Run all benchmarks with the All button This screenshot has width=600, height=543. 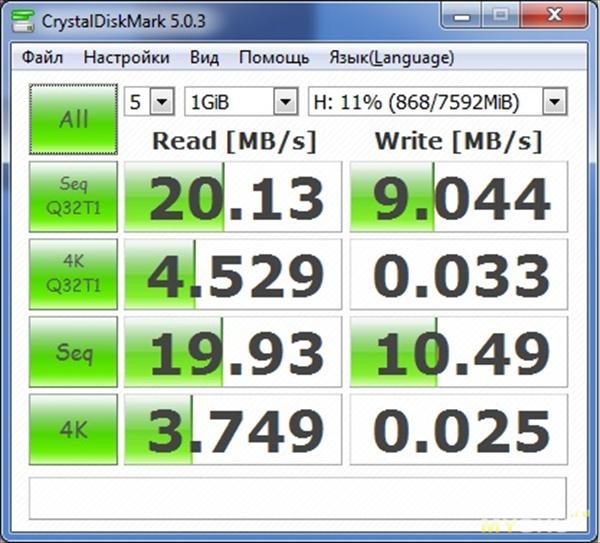coord(73,119)
